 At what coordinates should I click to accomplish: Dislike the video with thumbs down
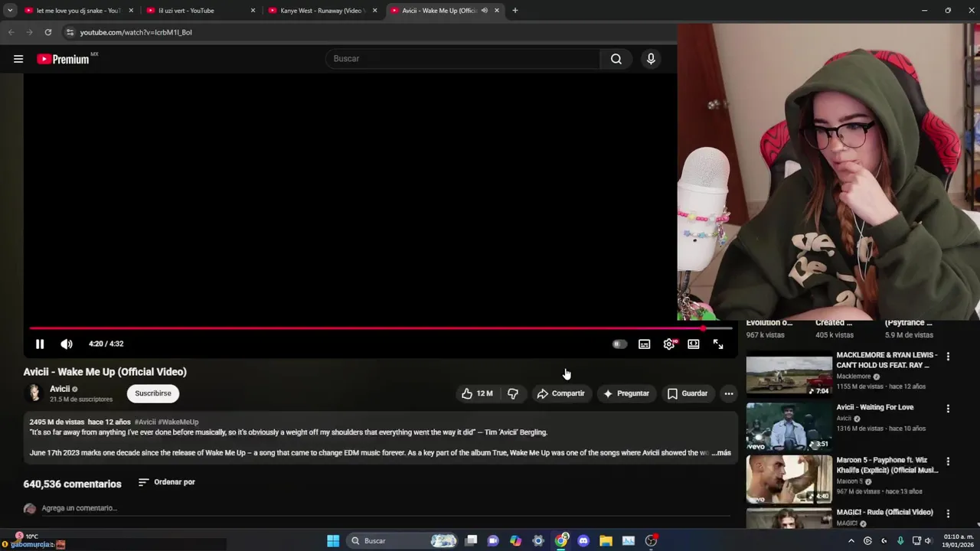point(513,393)
